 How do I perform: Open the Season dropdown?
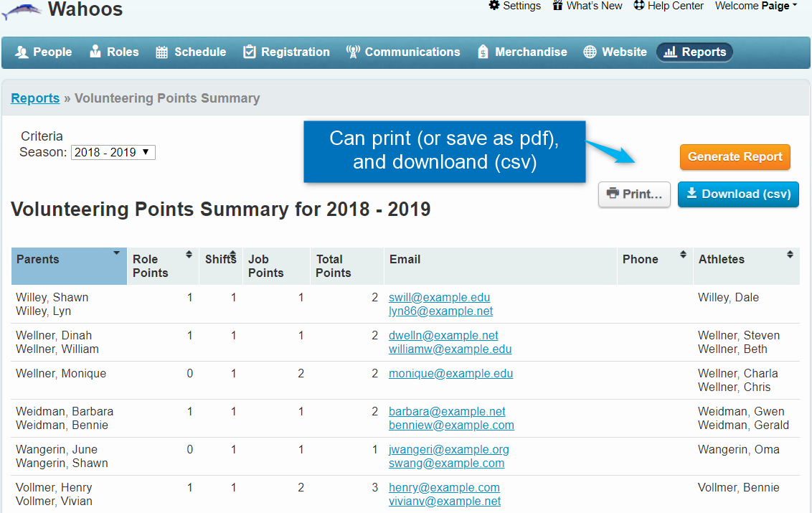(113, 152)
